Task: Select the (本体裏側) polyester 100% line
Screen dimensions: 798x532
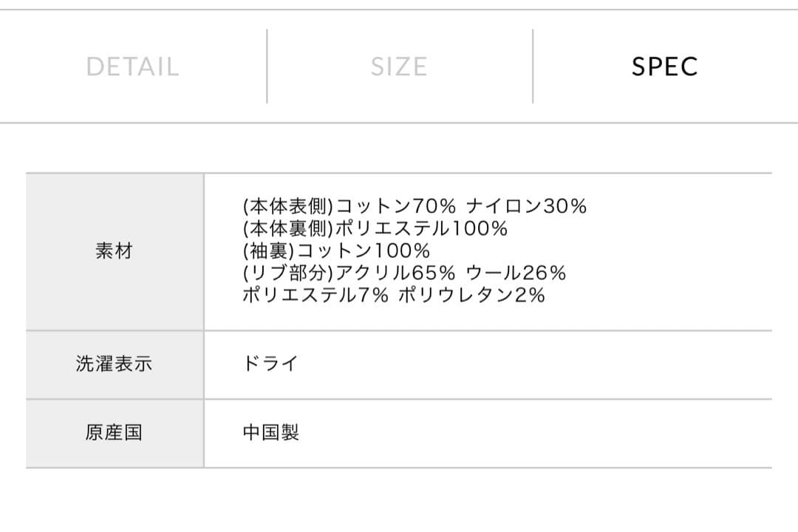Action: (x=374, y=230)
